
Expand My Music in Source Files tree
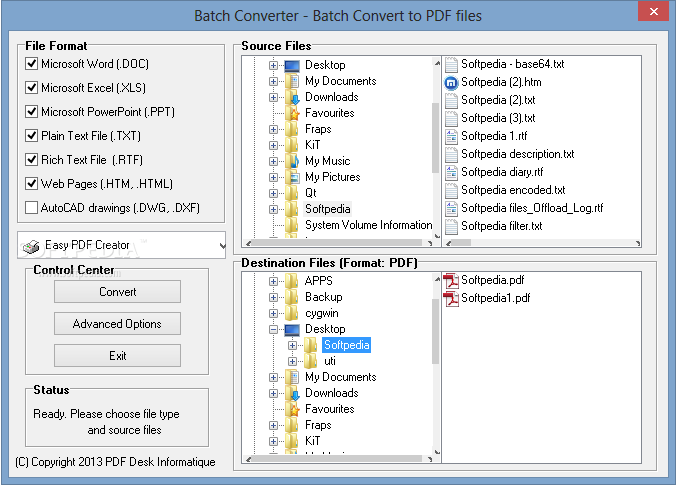coord(273,161)
